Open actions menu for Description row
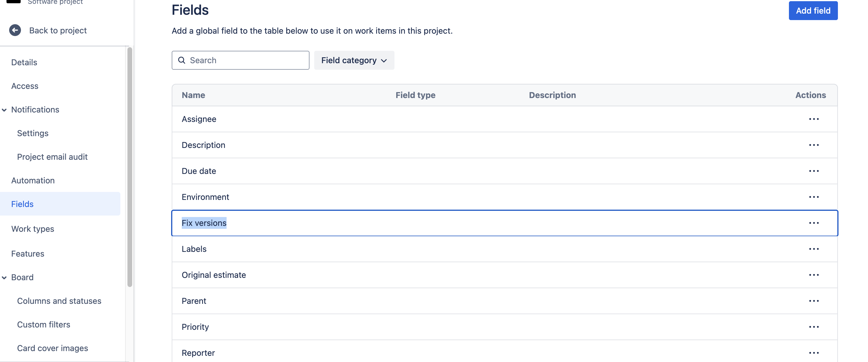The width and height of the screenshot is (868, 362). 813,145
